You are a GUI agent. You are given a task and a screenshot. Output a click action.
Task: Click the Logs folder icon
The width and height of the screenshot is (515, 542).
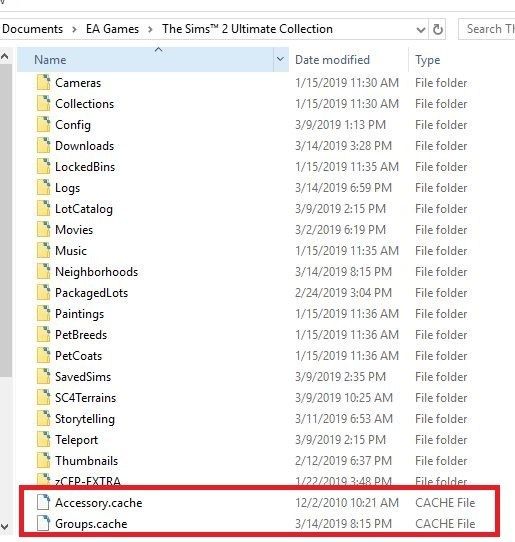43,188
